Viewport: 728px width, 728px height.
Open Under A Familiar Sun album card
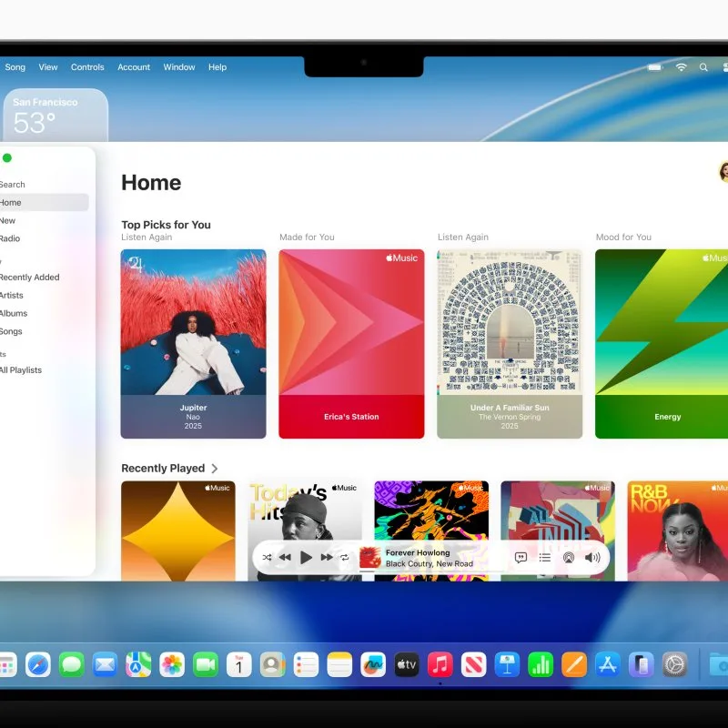pos(510,344)
